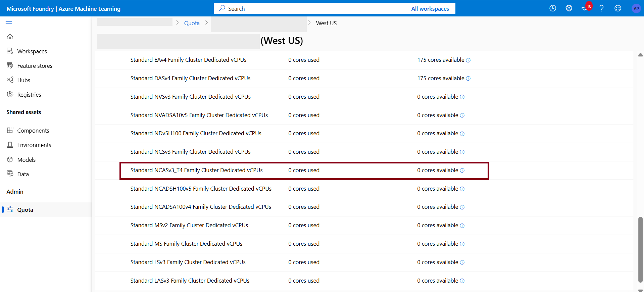Image resolution: width=644 pixels, height=292 pixels.
Task: Click the Quota breadcrumb link
Action: click(192, 23)
